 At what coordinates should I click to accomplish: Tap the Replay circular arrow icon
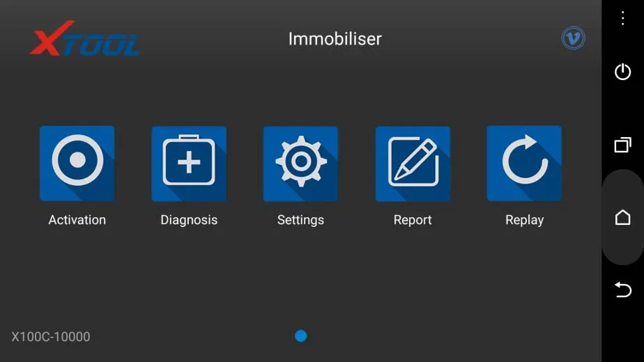click(x=525, y=164)
